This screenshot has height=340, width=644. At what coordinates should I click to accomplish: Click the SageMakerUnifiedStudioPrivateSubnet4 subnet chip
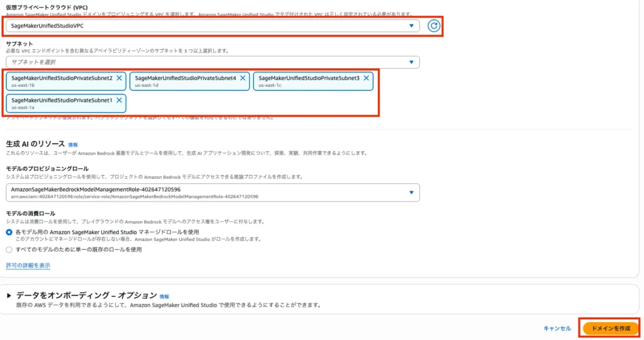[x=186, y=81]
